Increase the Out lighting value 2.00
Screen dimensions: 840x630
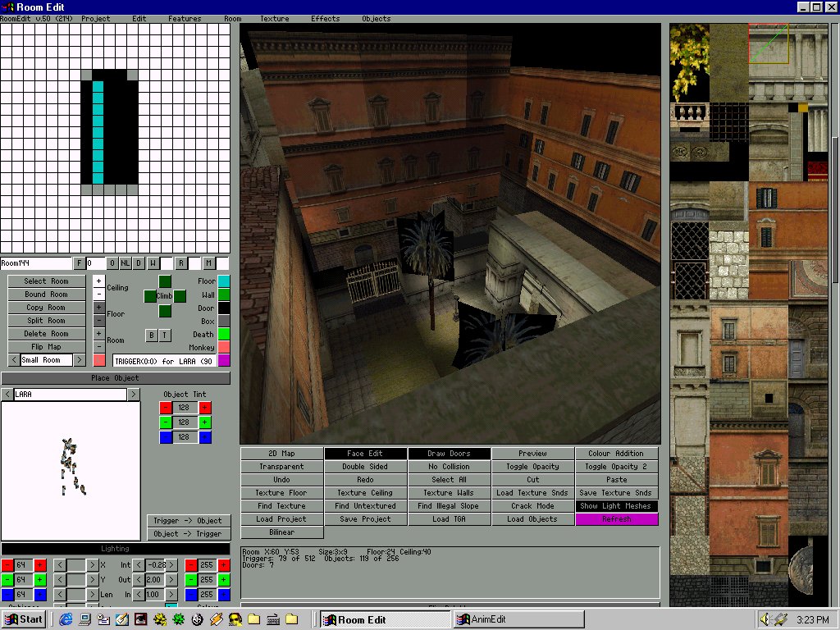(x=172, y=580)
